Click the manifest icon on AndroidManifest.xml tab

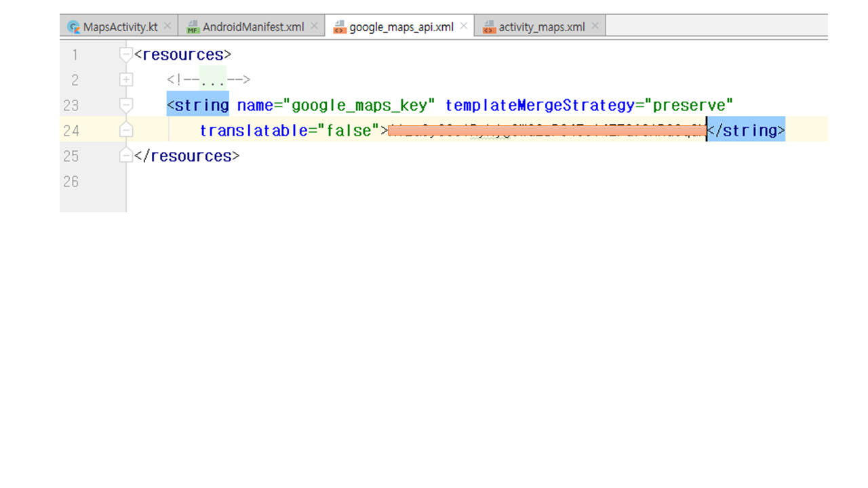(193, 27)
